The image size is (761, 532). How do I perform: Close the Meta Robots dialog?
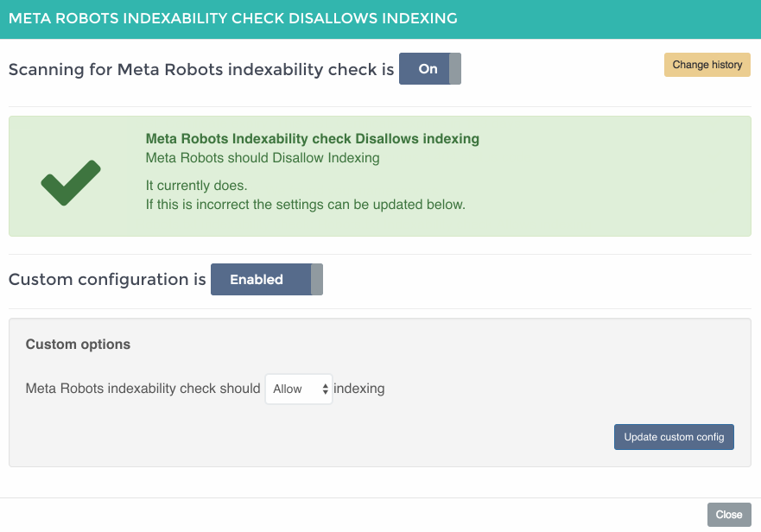[729, 515]
